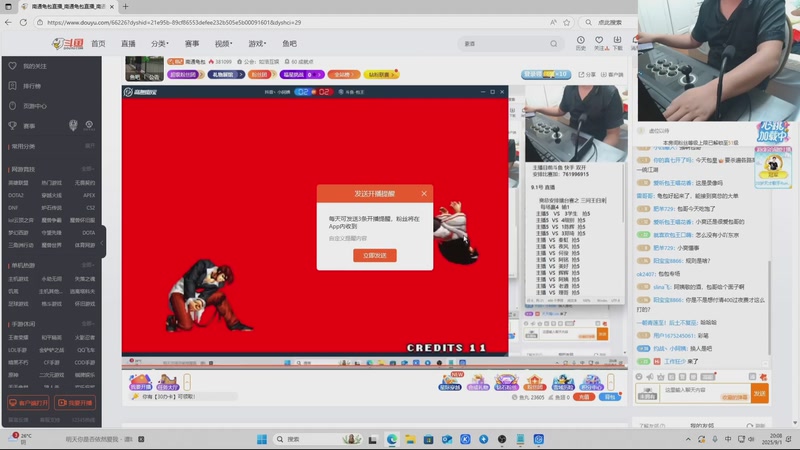
Task: Open File Explorer from taskbar
Action: point(410,439)
